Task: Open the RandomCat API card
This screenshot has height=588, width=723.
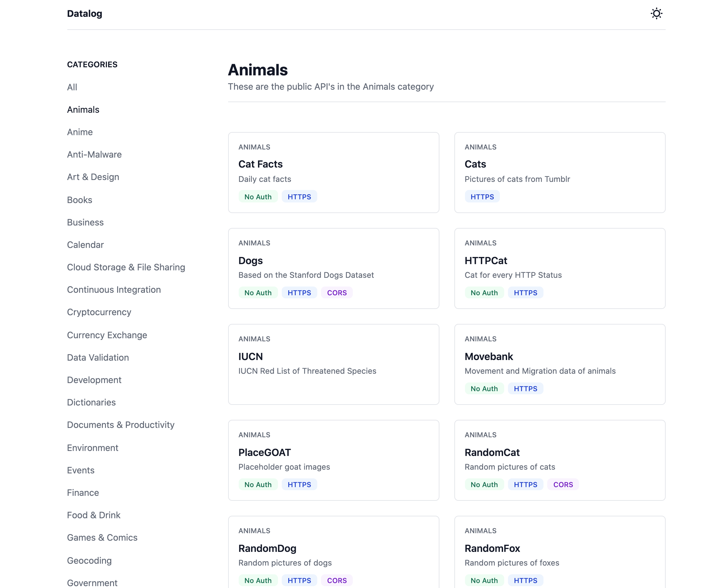Action: point(560,460)
